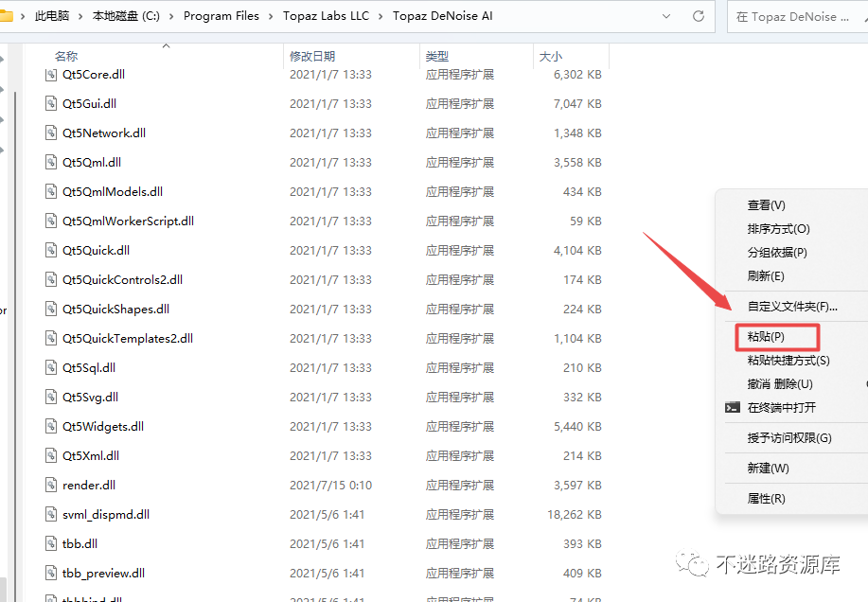Screen dimensions: 868x602
Task: Open the address bar history dropdown
Action: [666, 16]
